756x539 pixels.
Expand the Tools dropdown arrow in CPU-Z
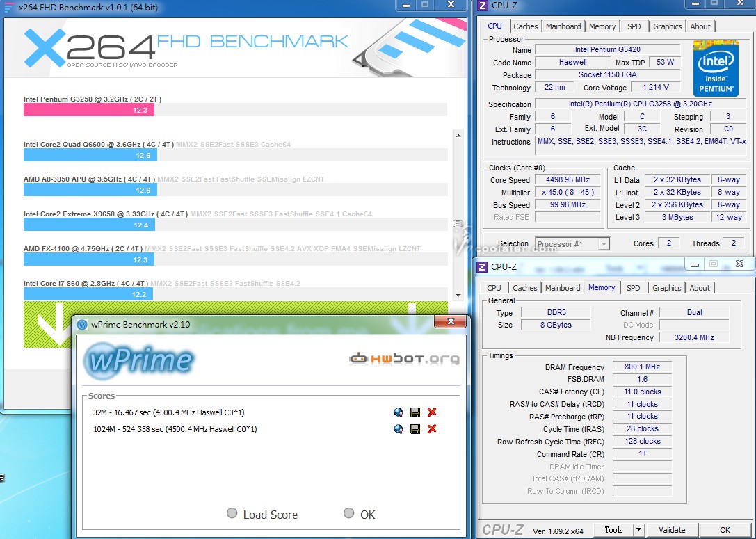[x=639, y=529]
